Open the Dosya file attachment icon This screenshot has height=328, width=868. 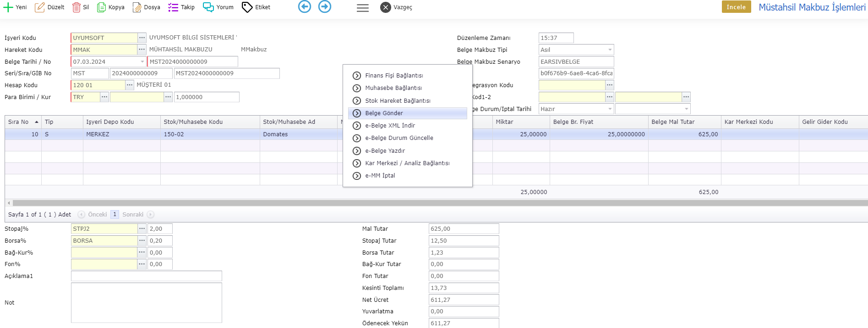click(x=137, y=7)
